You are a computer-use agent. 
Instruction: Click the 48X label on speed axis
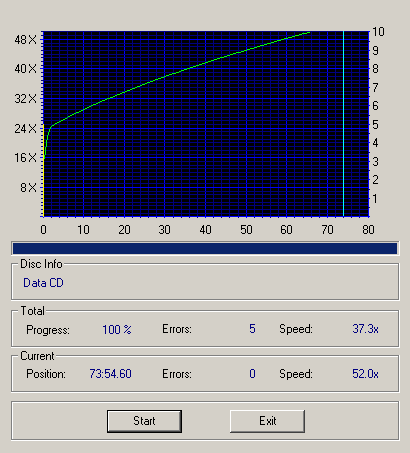(x=25, y=40)
